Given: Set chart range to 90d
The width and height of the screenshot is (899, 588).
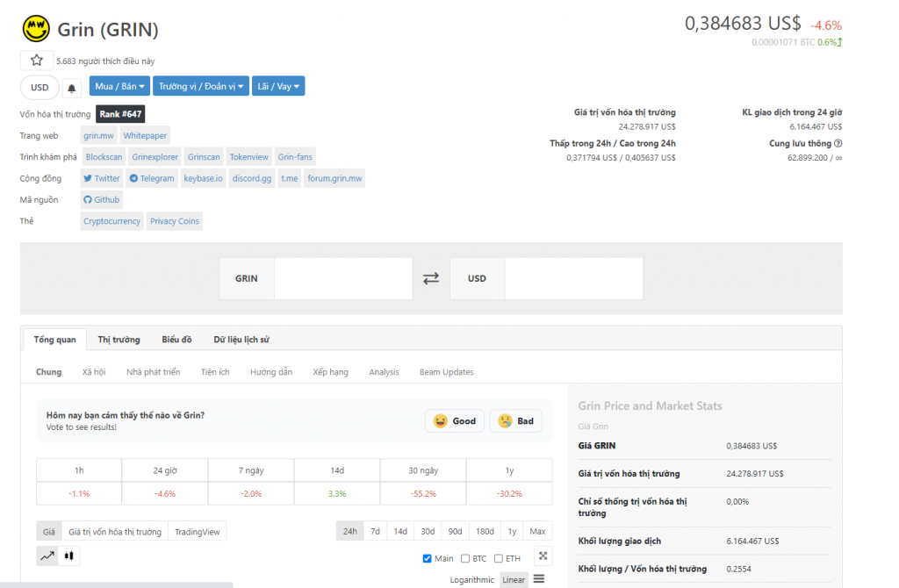Looking at the screenshot, I should 456,531.
